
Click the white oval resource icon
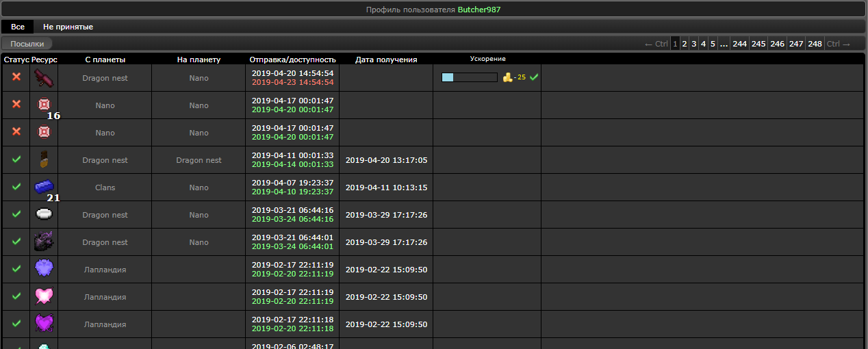[x=44, y=214]
